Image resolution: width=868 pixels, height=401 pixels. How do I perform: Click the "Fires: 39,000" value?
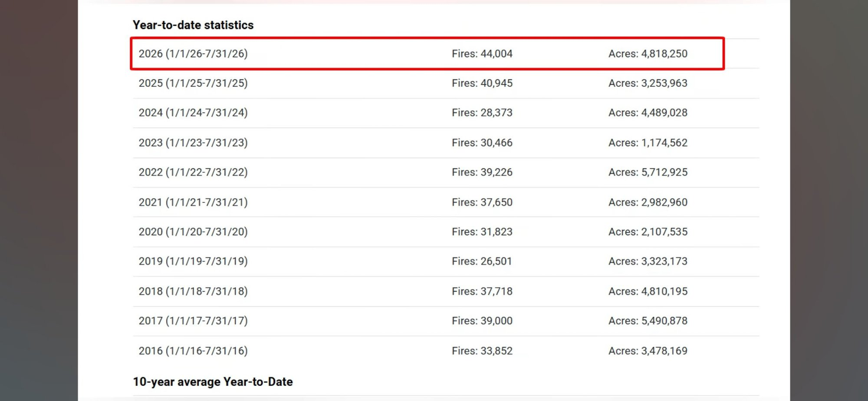[482, 321]
